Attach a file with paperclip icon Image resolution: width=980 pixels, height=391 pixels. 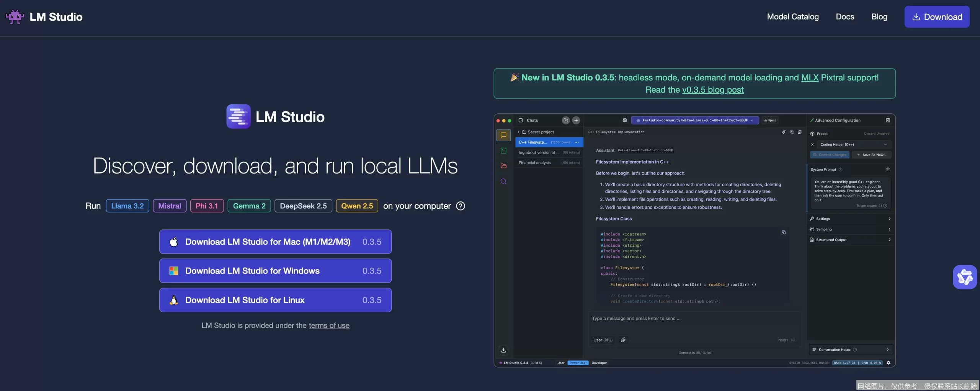(x=623, y=340)
